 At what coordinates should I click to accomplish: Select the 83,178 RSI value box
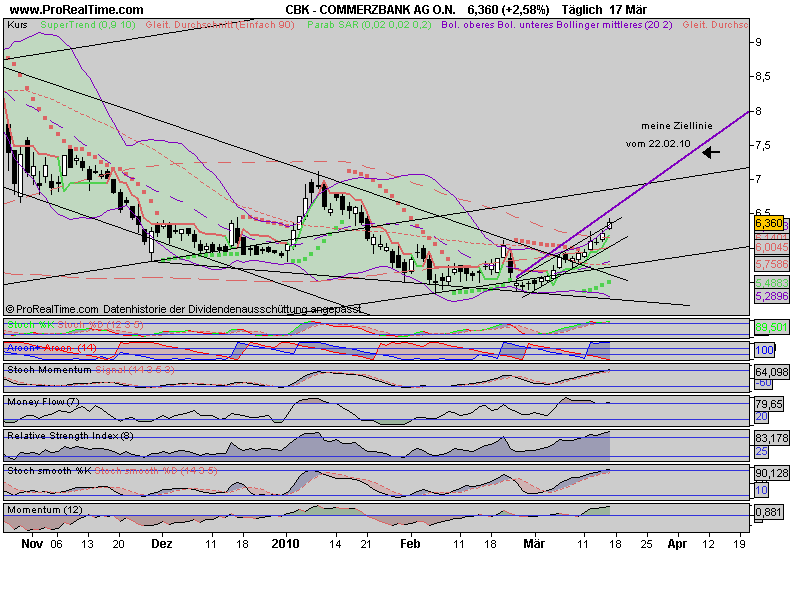pos(771,438)
